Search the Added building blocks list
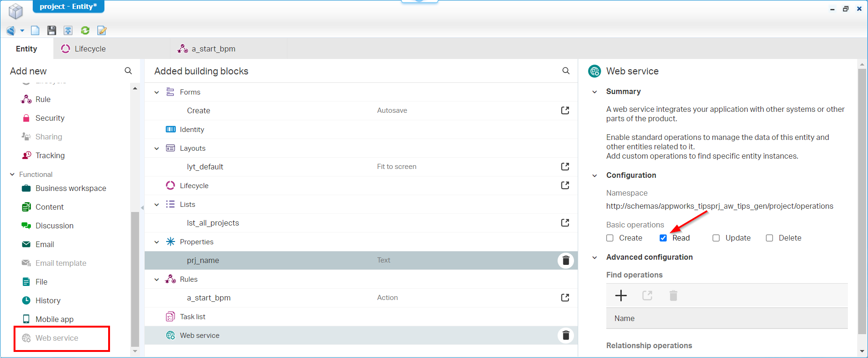This screenshot has width=868, height=358. tap(566, 71)
